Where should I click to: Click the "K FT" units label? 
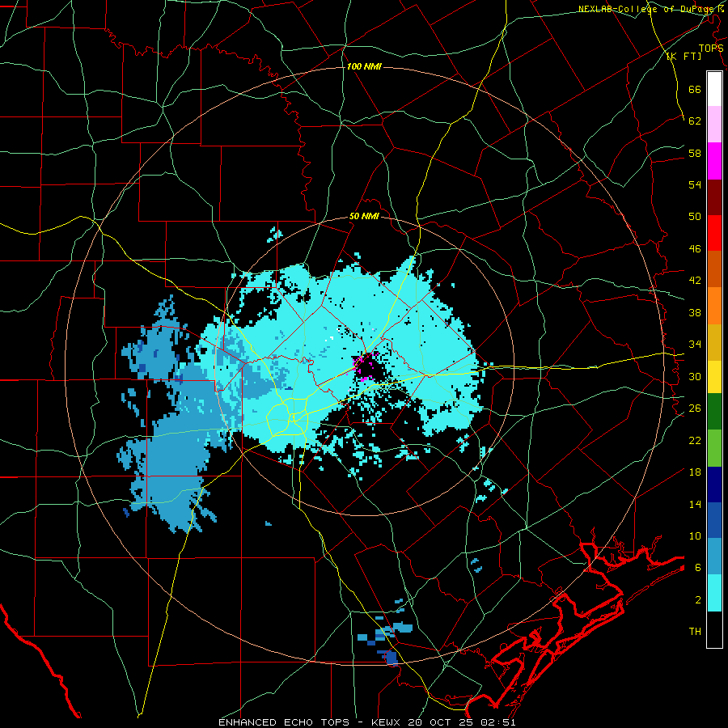click(685, 57)
